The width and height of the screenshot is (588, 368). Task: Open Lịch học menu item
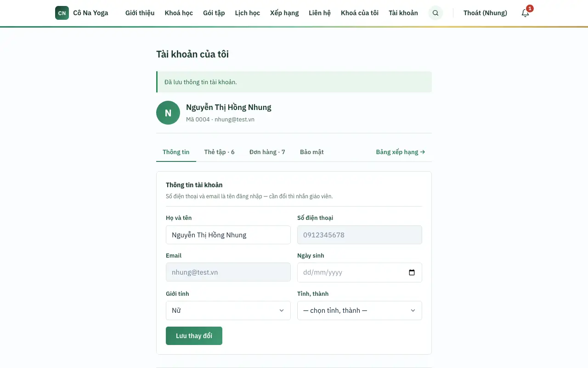248,13
